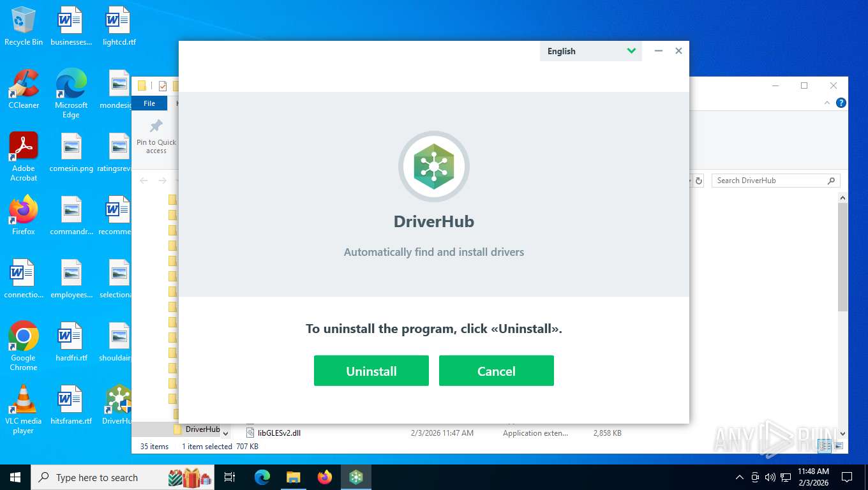Select the businesses document on desktop
The height and width of the screenshot is (490, 868).
(71, 27)
